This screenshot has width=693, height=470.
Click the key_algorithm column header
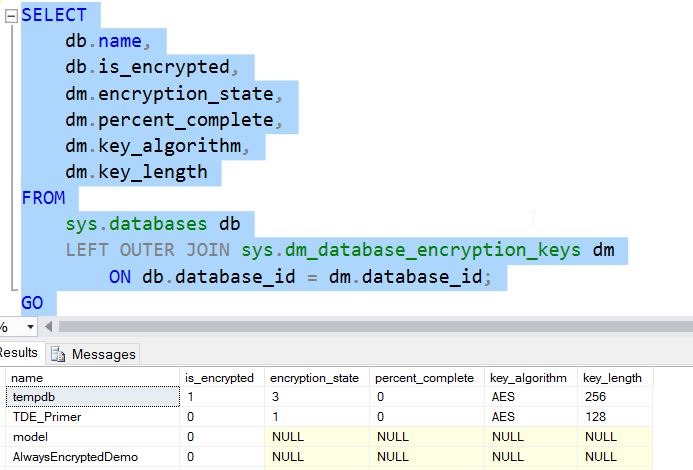528,378
